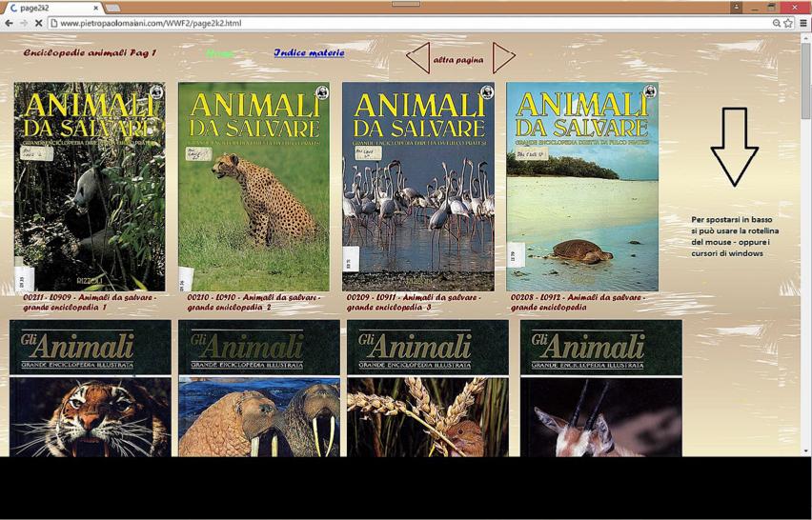Image resolution: width=812 pixels, height=520 pixels.
Task: Go back with the browser back arrow
Action: pos(9,23)
